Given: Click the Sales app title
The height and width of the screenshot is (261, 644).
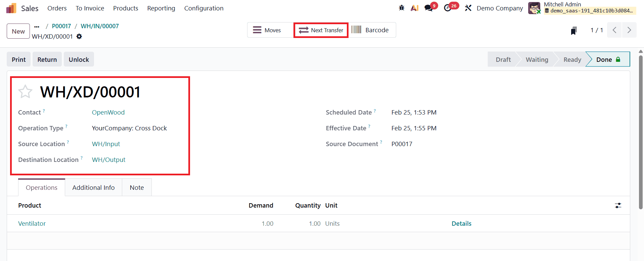Looking at the screenshot, I should point(30,8).
